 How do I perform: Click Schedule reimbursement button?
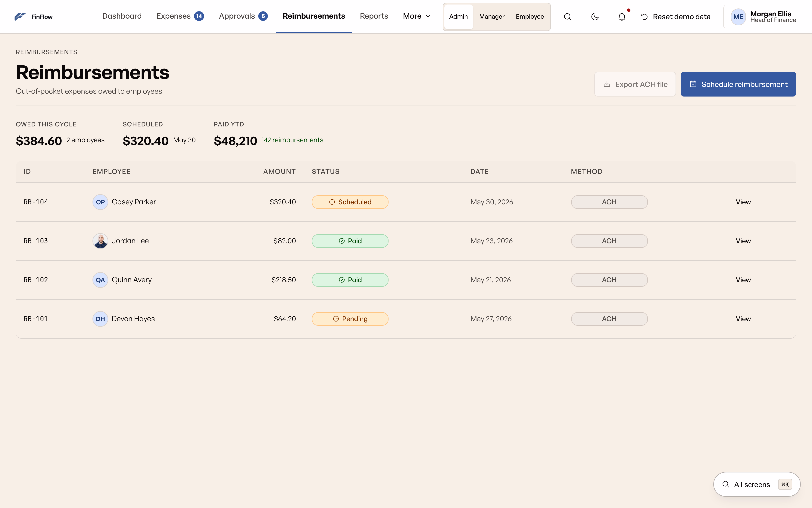tap(738, 84)
